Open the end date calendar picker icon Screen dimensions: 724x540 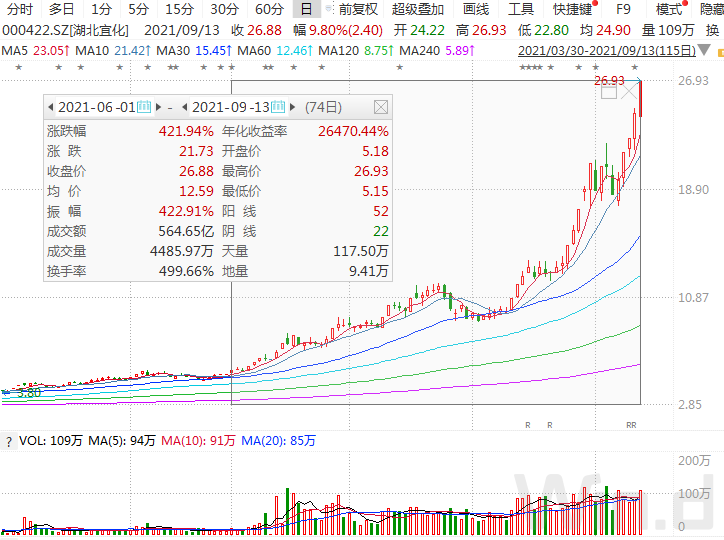point(279,107)
